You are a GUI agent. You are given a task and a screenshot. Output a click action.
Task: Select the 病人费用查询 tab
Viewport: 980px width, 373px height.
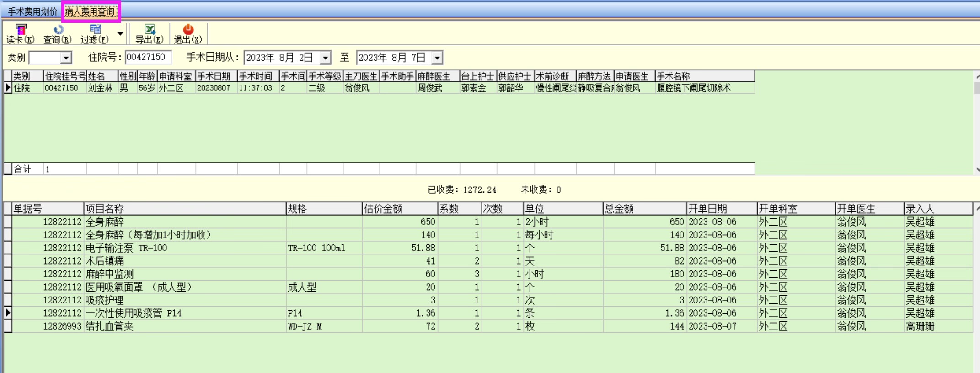point(91,11)
